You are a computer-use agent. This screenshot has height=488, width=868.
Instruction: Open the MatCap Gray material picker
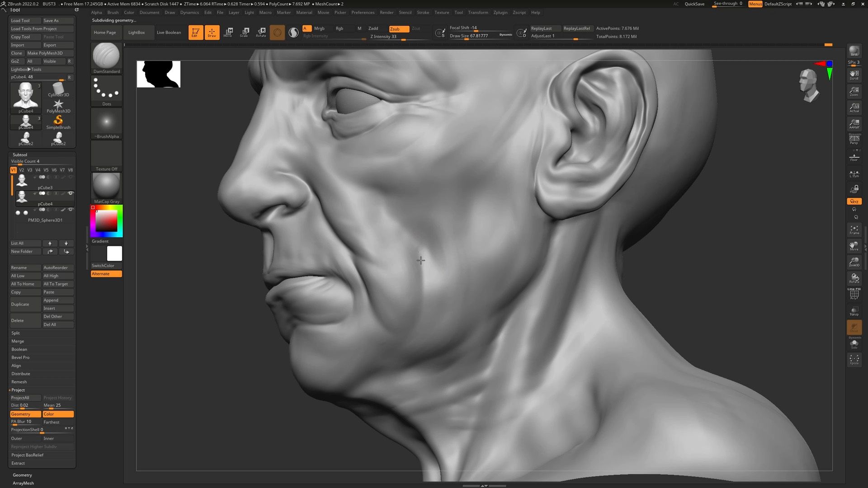tap(106, 185)
